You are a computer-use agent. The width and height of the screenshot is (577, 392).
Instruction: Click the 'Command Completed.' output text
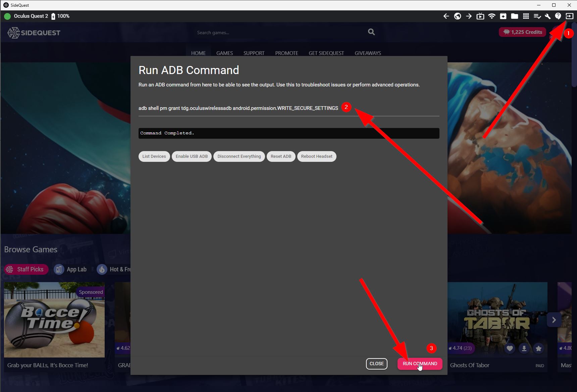point(167,133)
